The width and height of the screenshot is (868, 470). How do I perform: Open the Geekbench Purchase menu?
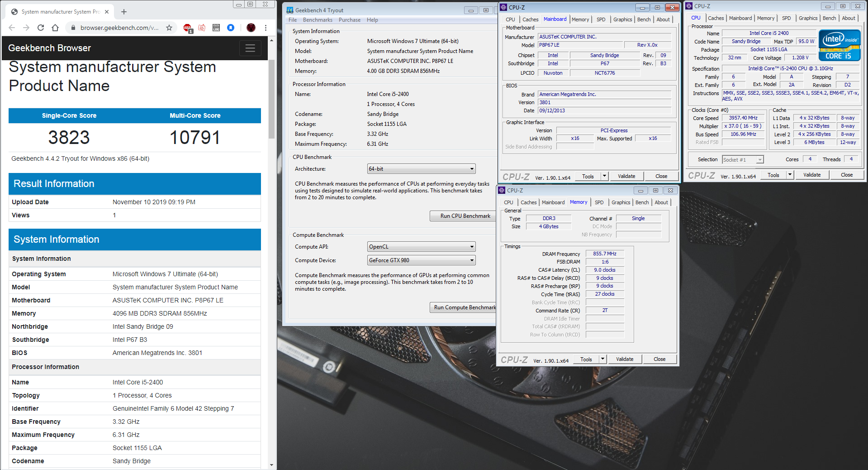coord(350,20)
